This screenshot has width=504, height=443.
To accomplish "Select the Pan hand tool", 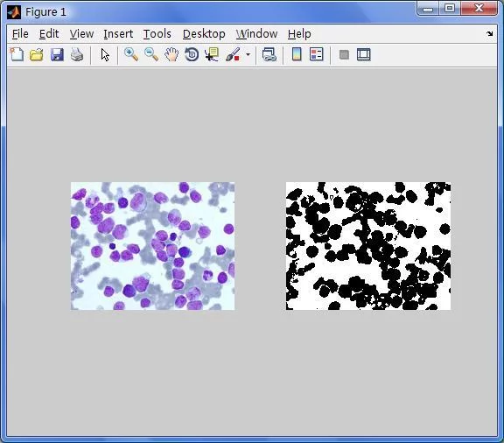I will (x=171, y=54).
